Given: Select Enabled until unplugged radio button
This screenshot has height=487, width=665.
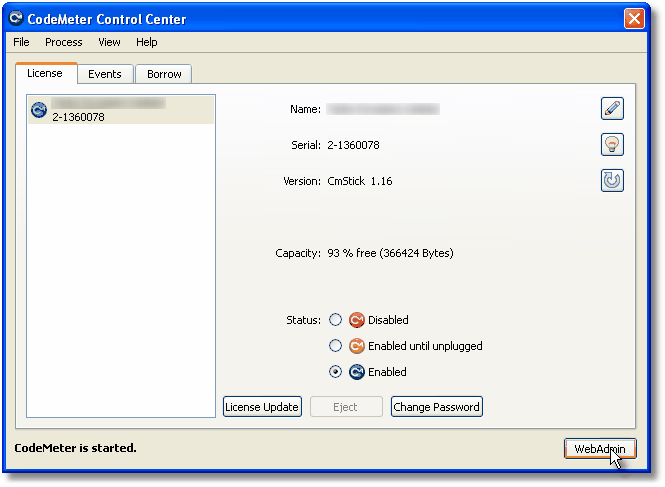Looking at the screenshot, I should click(335, 346).
